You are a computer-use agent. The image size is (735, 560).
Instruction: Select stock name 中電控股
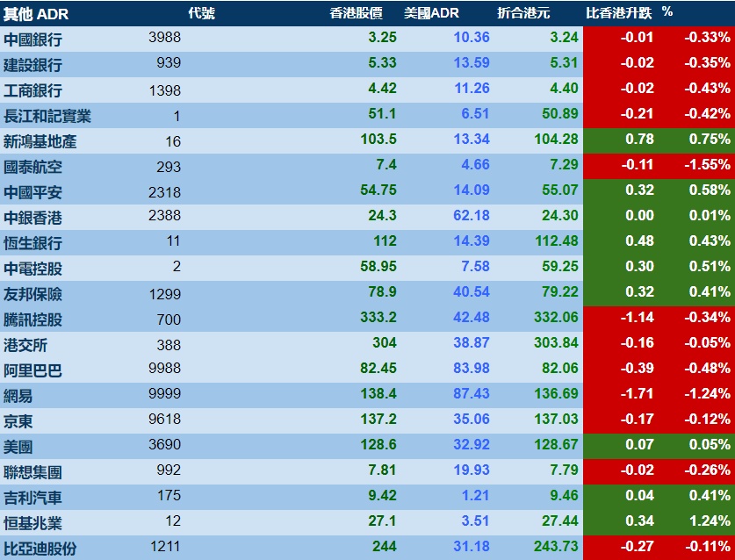click(x=32, y=269)
